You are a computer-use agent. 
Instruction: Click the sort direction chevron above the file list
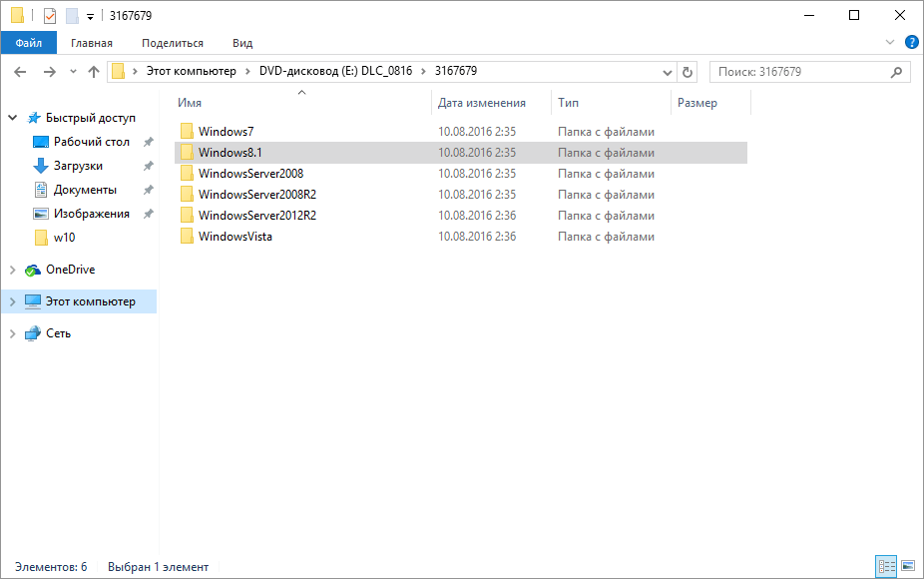click(300, 90)
